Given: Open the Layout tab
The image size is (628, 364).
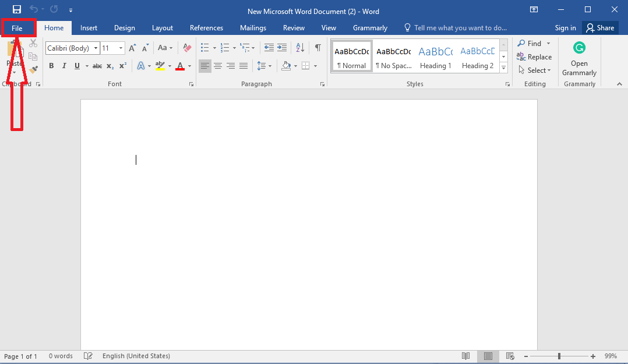Looking at the screenshot, I should (162, 27).
